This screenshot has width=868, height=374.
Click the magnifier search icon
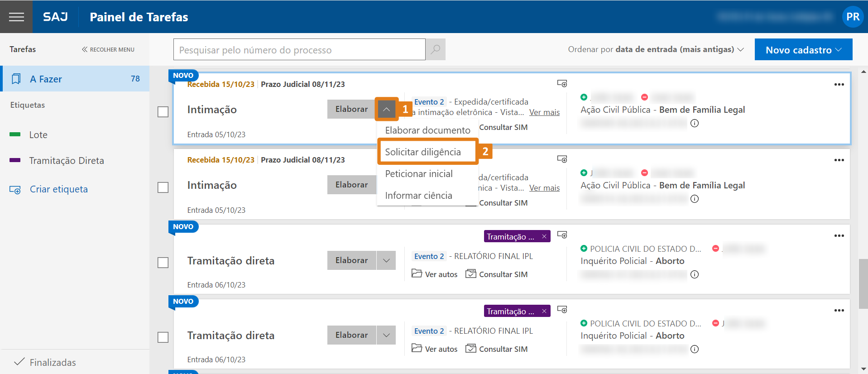click(x=435, y=49)
